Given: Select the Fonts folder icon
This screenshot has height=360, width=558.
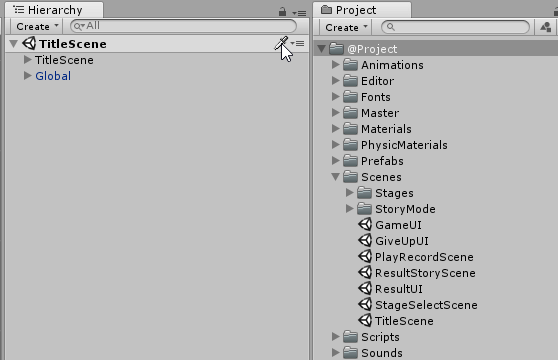Looking at the screenshot, I should point(351,97).
